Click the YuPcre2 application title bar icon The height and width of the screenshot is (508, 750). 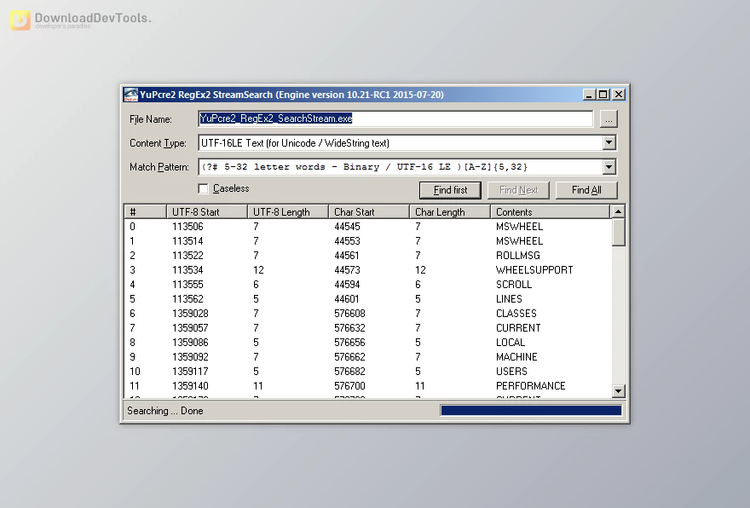(x=131, y=95)
